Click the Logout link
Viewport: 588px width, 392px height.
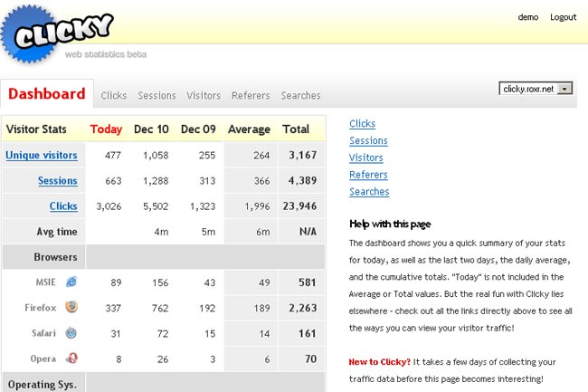coord(563,18)
